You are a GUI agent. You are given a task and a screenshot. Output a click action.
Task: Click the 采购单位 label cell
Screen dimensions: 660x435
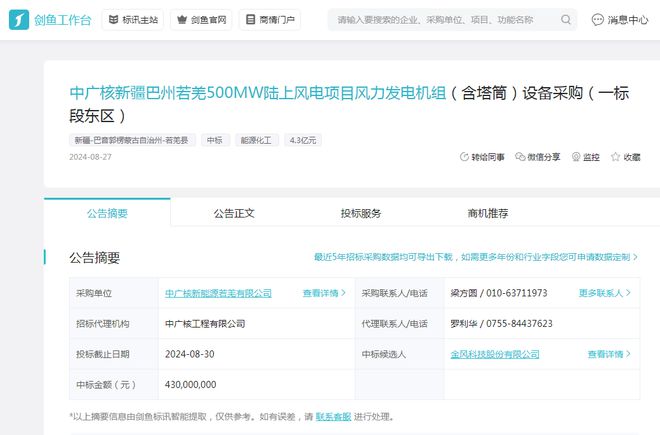tap(114, 293)
